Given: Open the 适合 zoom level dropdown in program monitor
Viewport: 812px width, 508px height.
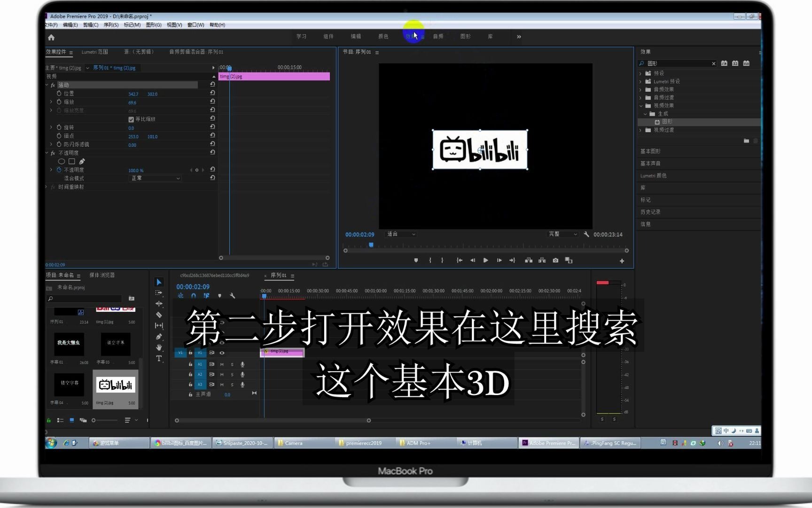Looking at the screenshot, I should click(x=400, y=234).
